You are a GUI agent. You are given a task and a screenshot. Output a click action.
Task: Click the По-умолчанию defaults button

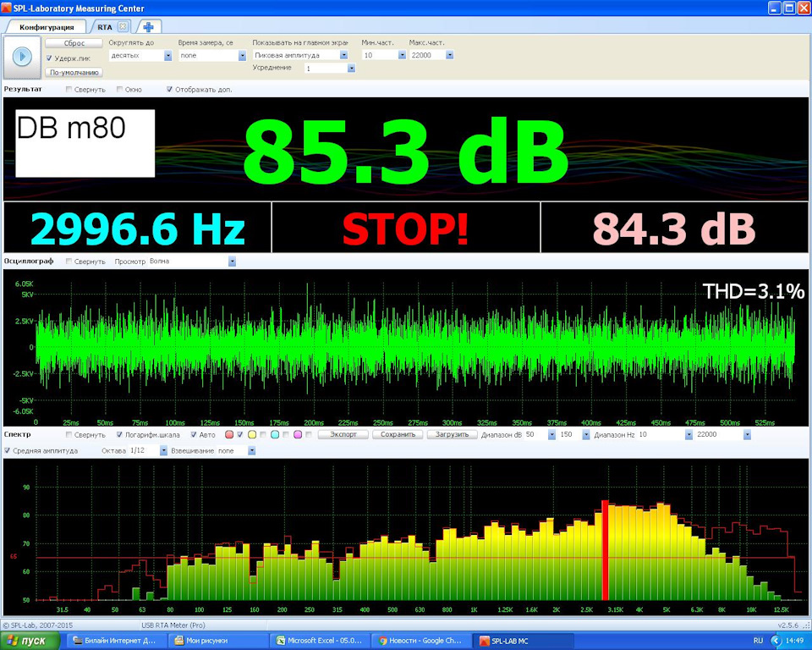click(x=74, y=73)
